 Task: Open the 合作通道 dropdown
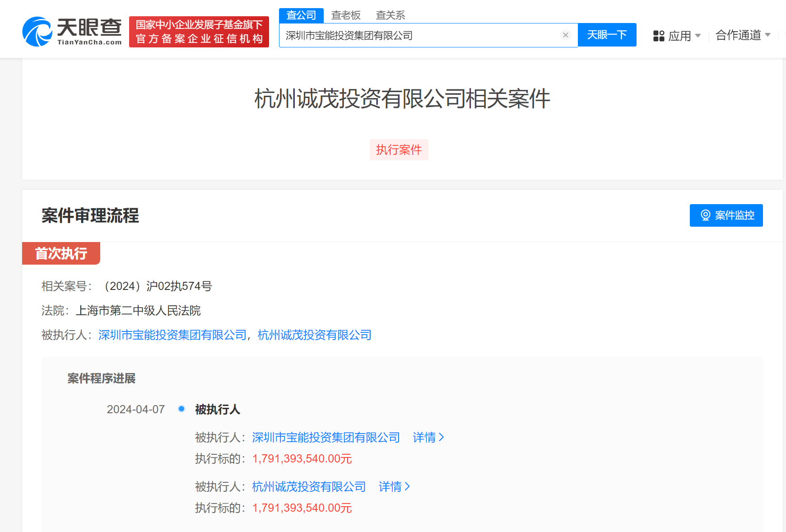[743, 35]
